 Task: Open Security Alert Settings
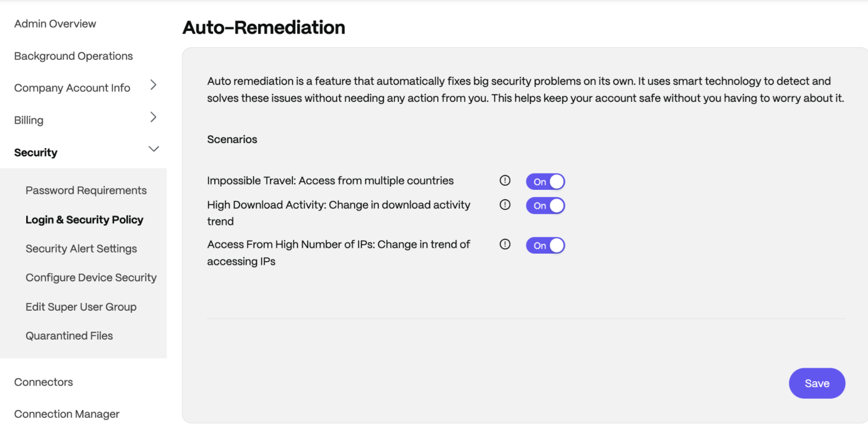pyautogui.click(x=81, y=248)
